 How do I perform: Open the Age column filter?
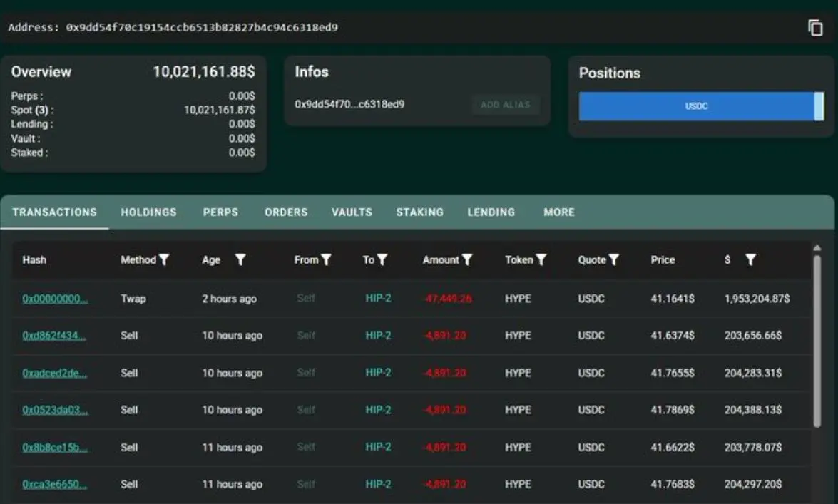tap(240, 259)
